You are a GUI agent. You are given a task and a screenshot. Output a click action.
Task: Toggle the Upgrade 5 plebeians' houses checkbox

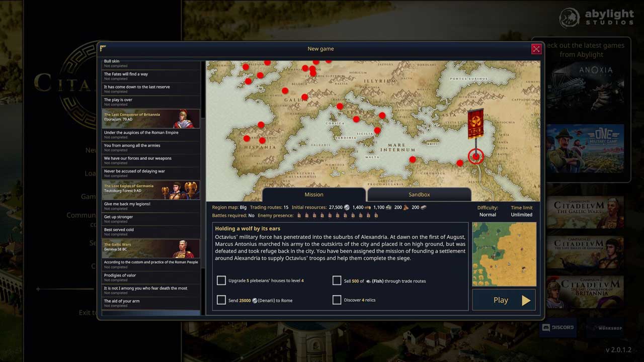coord(221,281)
